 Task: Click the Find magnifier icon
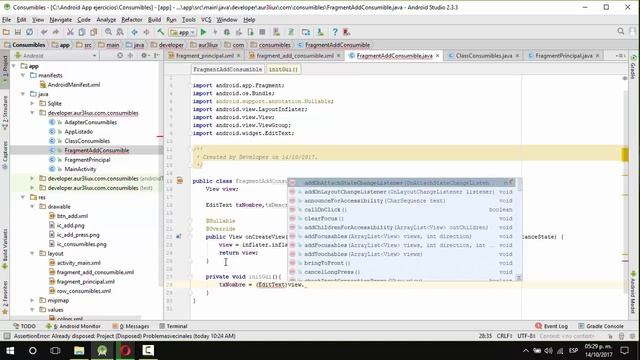click(108, 32)
